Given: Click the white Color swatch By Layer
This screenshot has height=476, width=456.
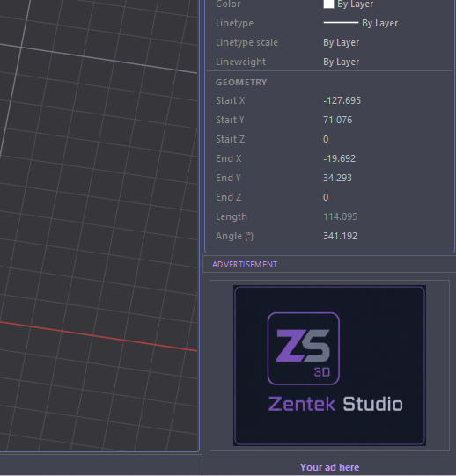Looking at the screenshot, I should click(328, 4).
